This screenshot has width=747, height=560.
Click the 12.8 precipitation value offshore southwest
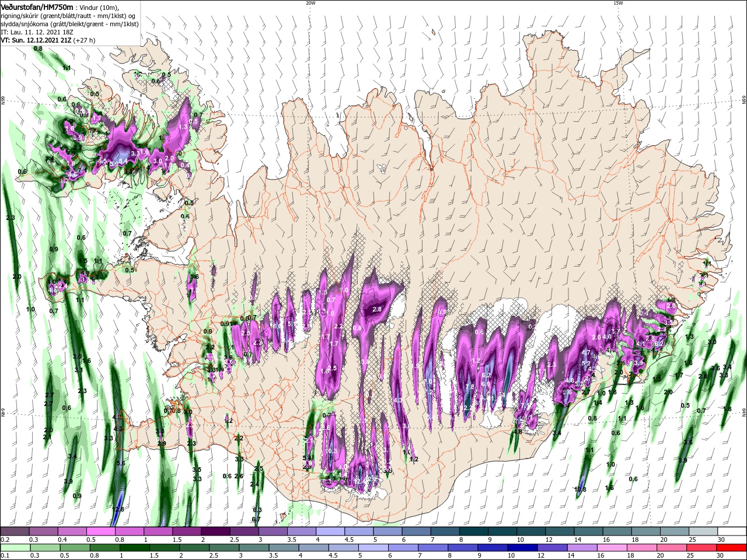coord(118,509)
